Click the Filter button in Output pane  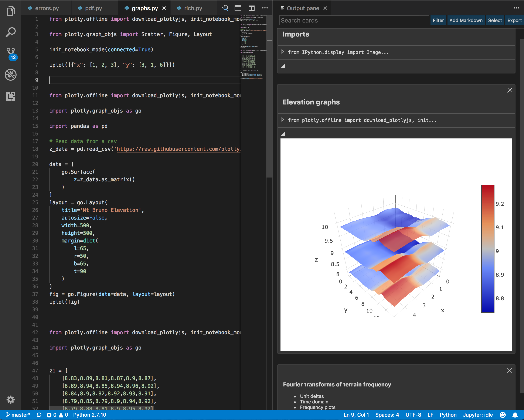438,20
